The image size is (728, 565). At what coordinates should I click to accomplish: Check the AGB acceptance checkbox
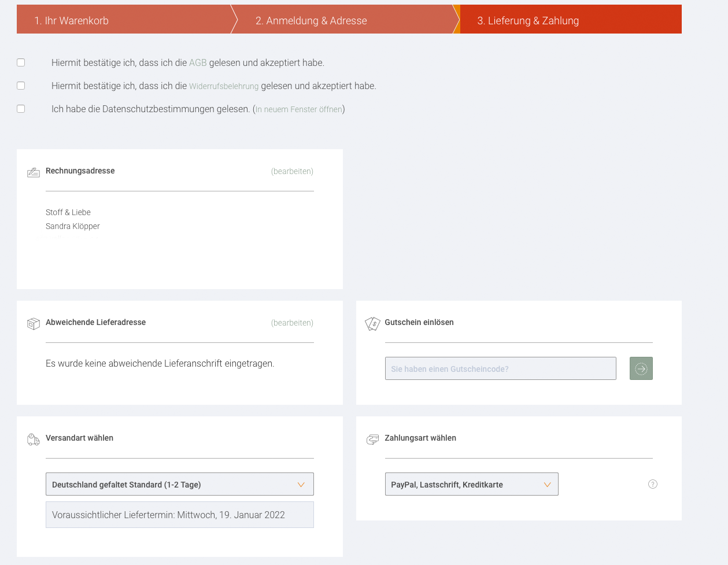[x=21, y=62]
